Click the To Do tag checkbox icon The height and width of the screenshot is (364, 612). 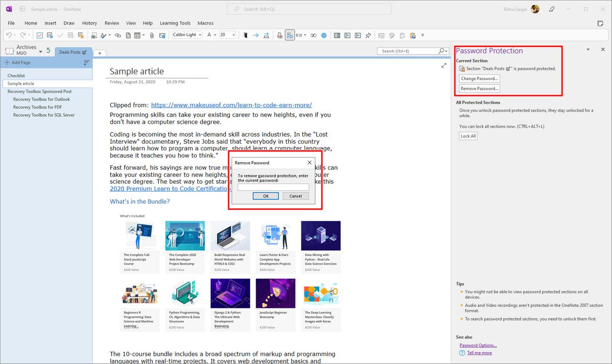tap(40, 35)
